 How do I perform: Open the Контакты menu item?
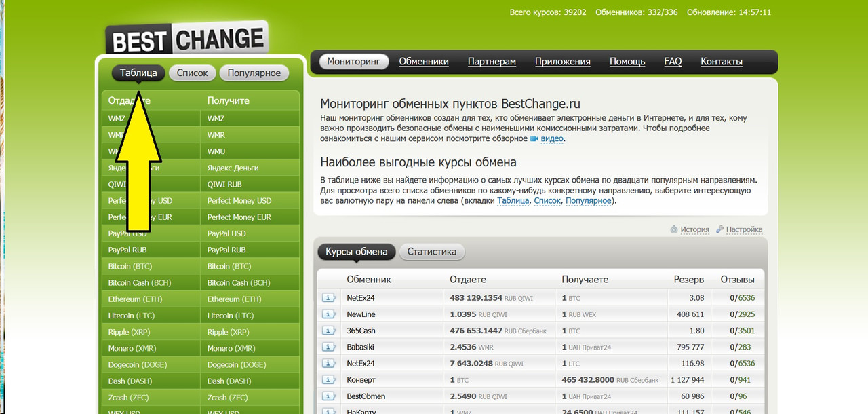pos(722,61)
